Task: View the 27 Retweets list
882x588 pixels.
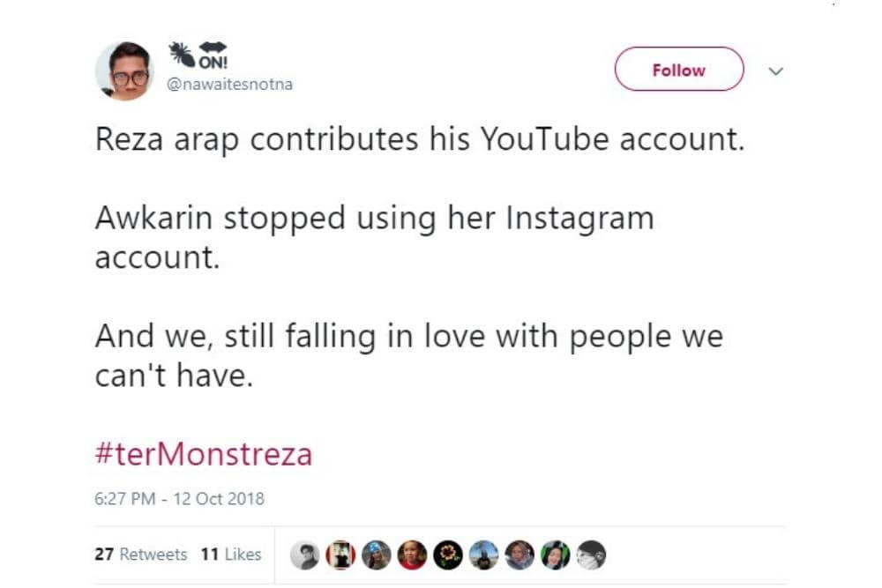Action: [141, 555]
